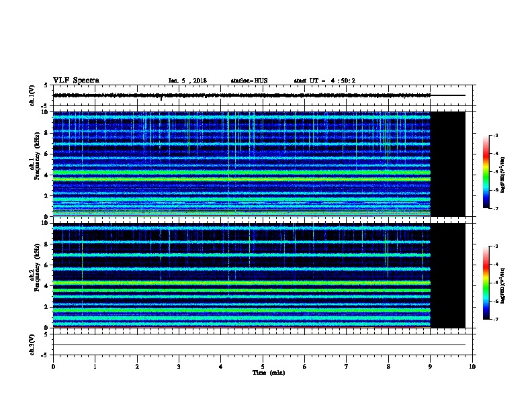Viewport: 532px width, 411px height.
Task: Click the time-axis tick label "1"
Action: [x=95, y=366]
